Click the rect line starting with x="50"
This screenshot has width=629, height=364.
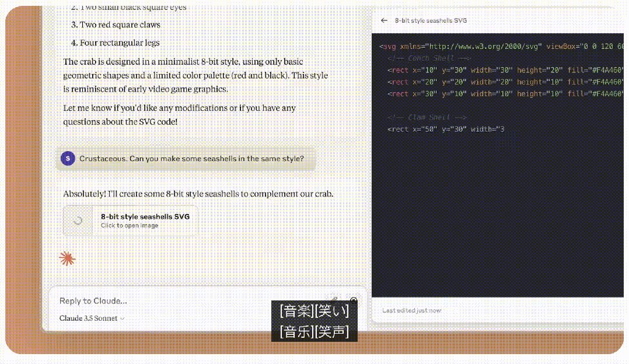click(x=445, y=129)
